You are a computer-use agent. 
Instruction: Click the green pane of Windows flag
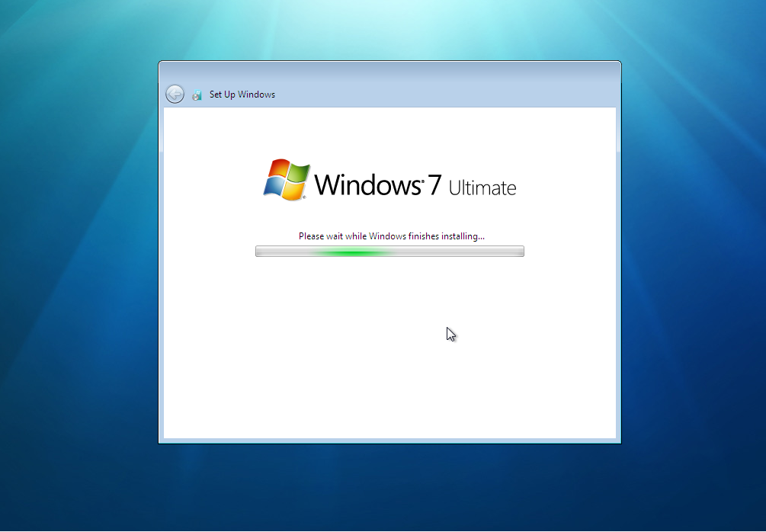pos(298,174)
